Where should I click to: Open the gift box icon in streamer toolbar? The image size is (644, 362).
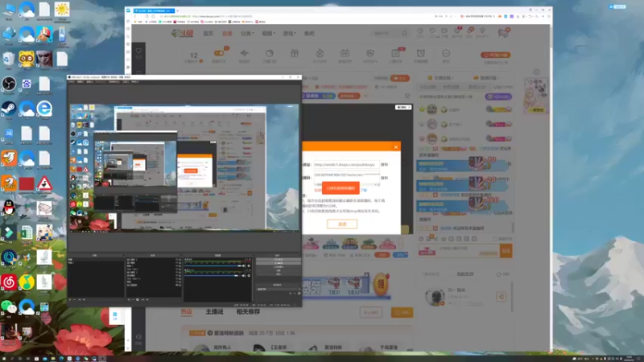point(295,53)
